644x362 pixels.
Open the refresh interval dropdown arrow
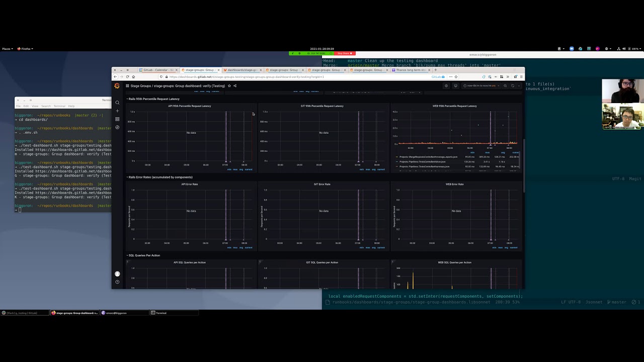point(519,86)
